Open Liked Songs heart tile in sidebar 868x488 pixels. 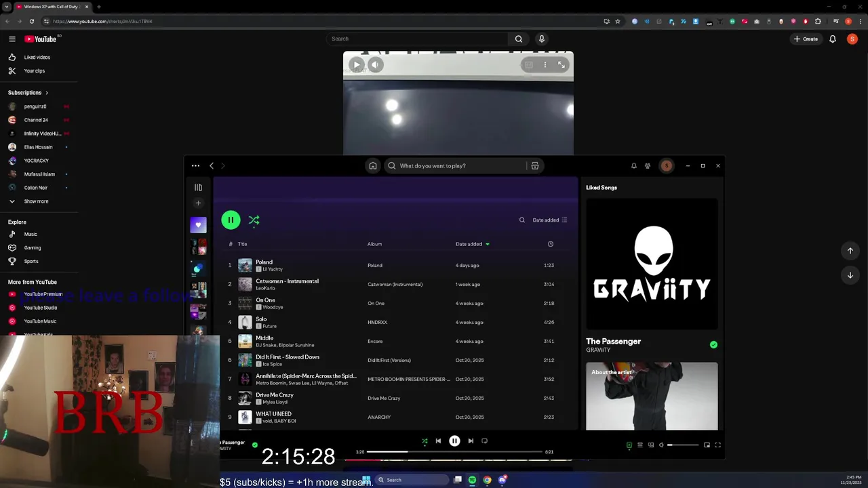pos(198,225)
